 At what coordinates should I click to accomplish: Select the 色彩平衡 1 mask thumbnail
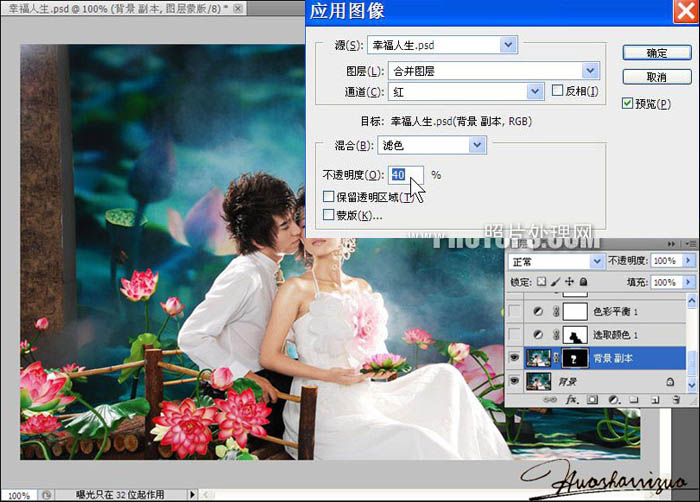click(x=575, y=311)
